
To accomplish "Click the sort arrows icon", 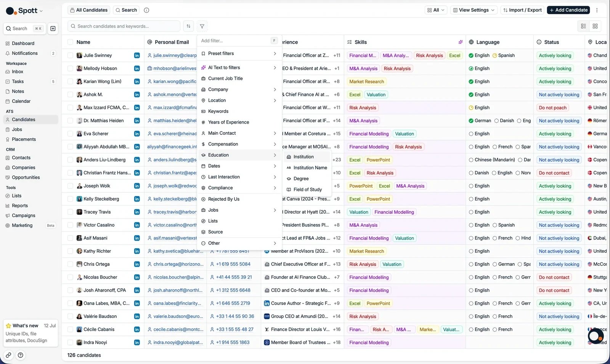I will coord(188,26).
